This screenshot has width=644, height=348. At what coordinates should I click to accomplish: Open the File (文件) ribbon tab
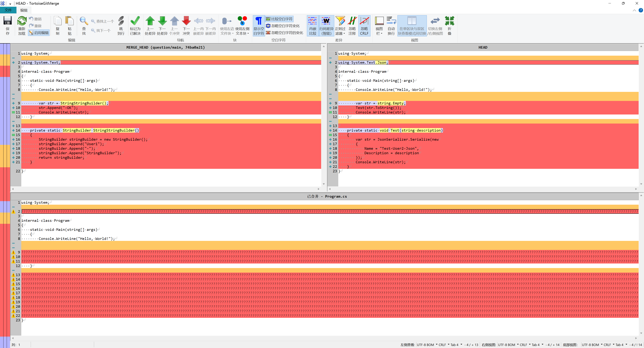click(x=8, y=10)
